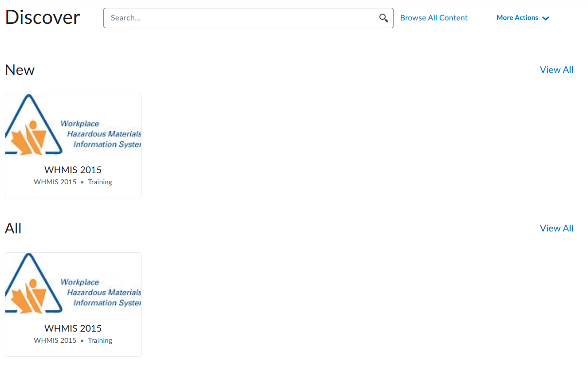The height and width of the screenshot is (371, 588).
Task: Open WHMIS 2015 thumbnail under All
Action: (73, 283)
